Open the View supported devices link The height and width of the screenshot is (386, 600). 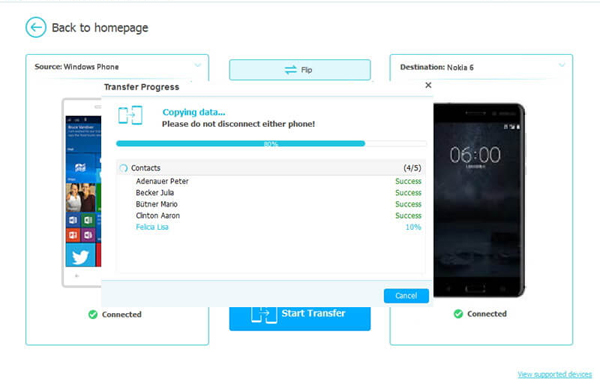[554, 374]
